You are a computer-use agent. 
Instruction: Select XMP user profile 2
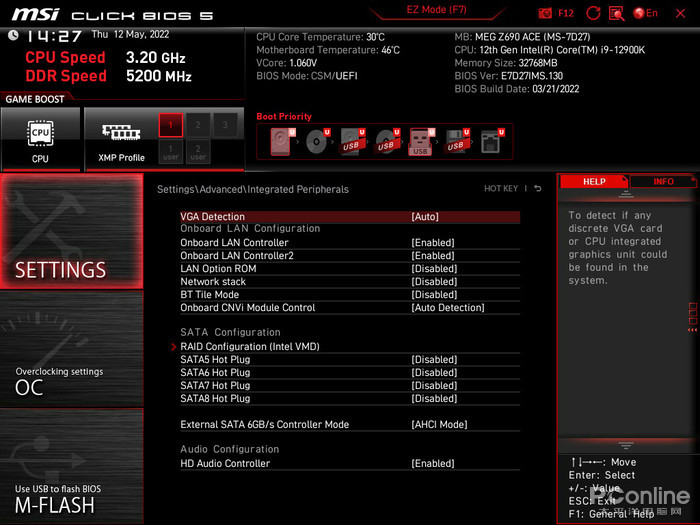pyautogui.click(x=198, y=152)
